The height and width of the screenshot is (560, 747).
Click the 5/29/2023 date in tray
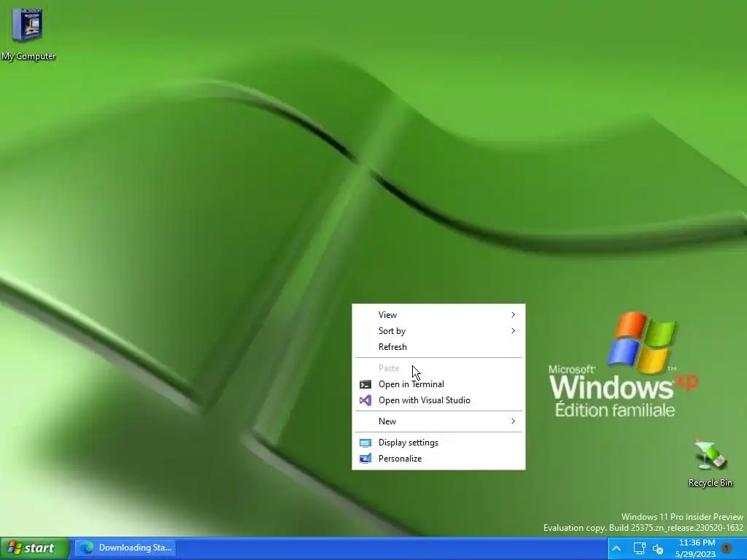695,554
